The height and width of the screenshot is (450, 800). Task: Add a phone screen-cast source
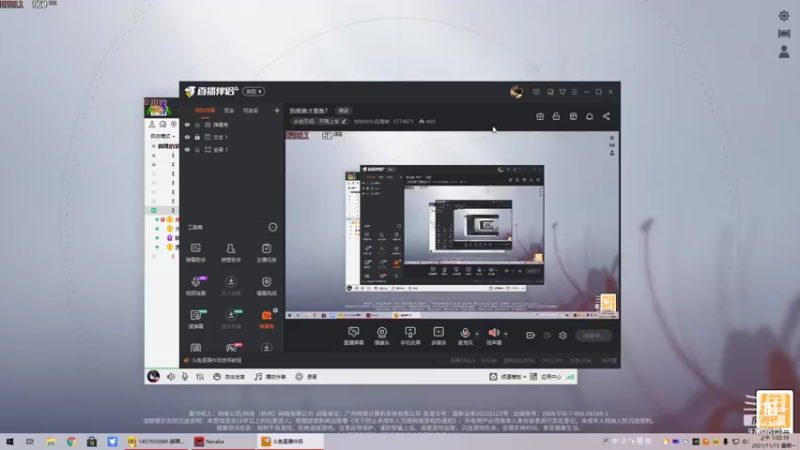point(410,336)
